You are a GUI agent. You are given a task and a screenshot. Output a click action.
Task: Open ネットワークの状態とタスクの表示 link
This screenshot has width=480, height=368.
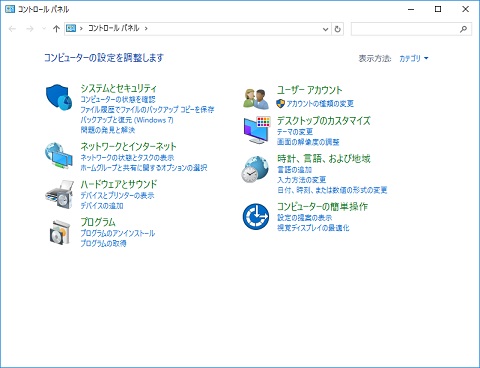pyautogui.click(x=127, y=158)
